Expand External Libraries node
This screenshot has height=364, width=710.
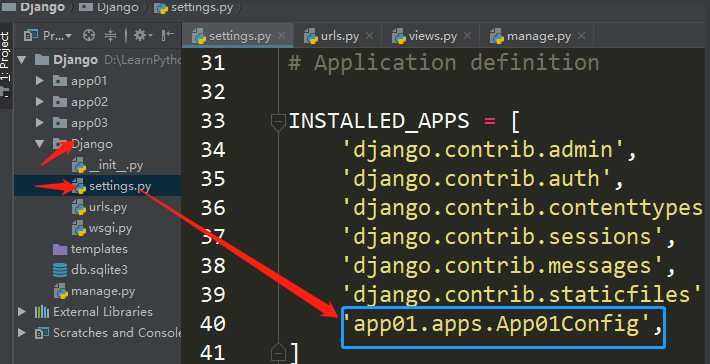pos(21,312)
